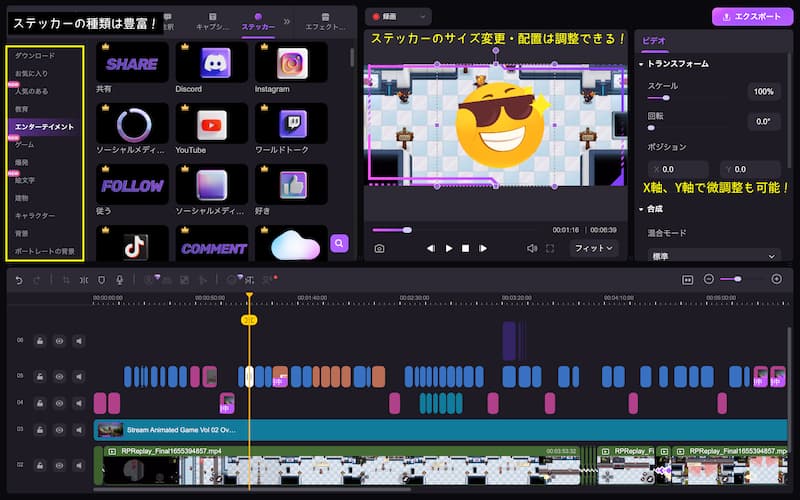Viewport: 800px width, 500px height.
Task: Lock track 05
Action: coord(40,377)
